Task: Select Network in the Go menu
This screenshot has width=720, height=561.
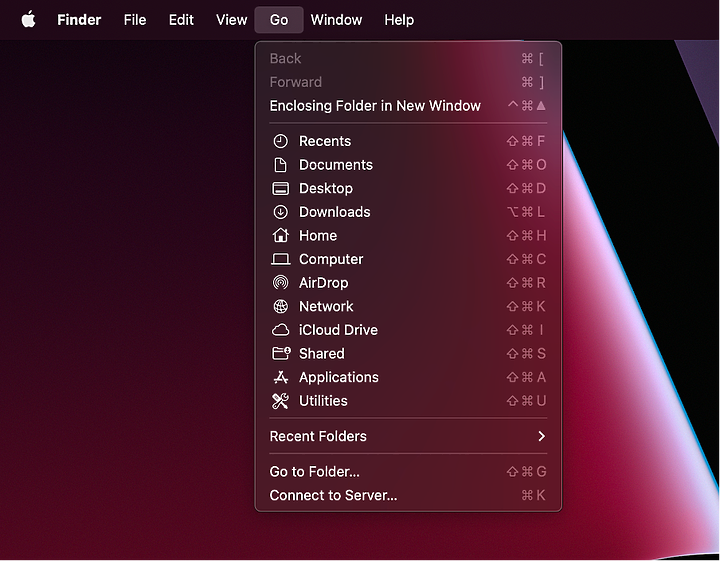Action: [x=408, y=306]
